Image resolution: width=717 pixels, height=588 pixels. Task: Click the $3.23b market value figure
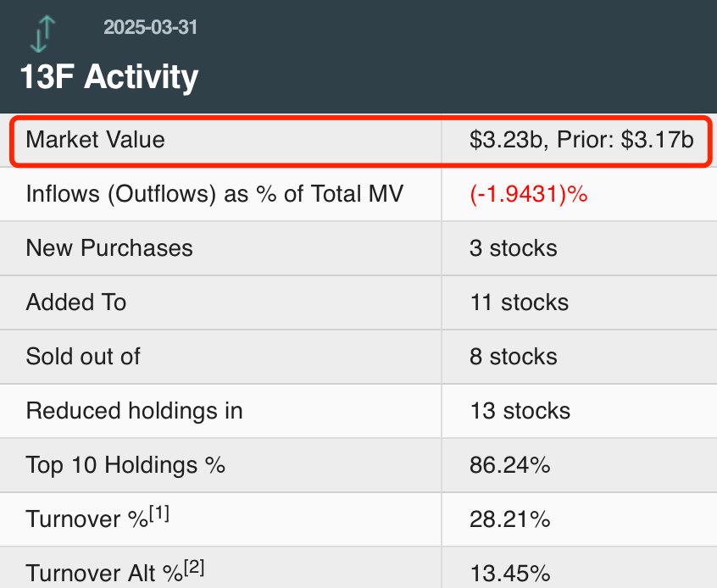[506, 140]
